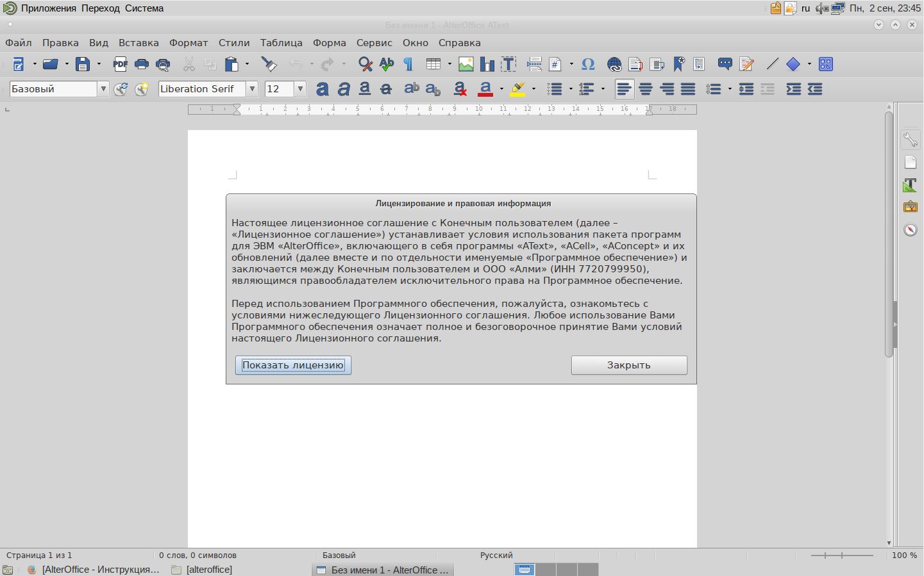Open Find and Replace

click(x=365, y=64)
